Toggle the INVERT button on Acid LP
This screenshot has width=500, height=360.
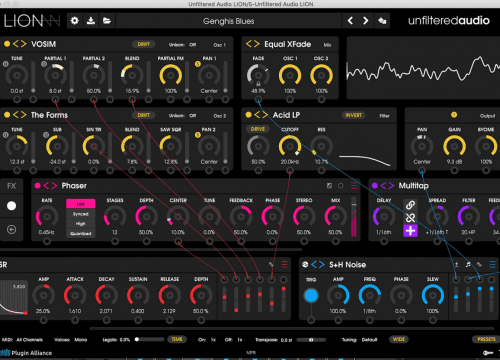353,115
